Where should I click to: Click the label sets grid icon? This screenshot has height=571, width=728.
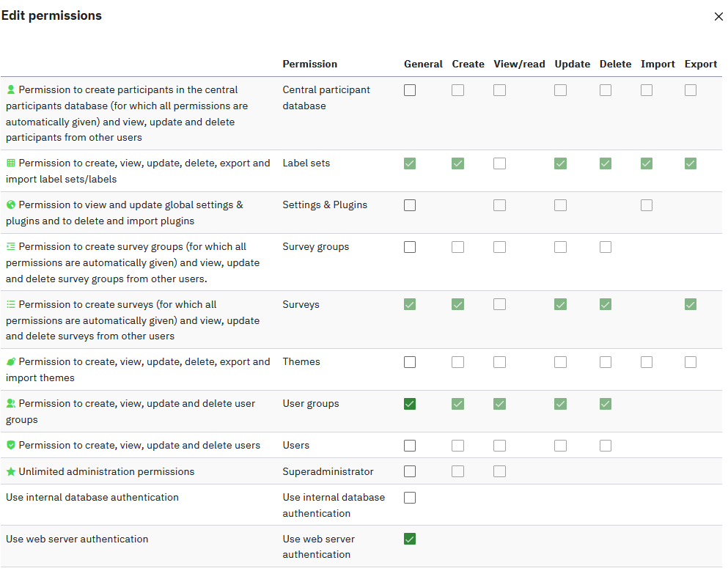pos(11,163)
